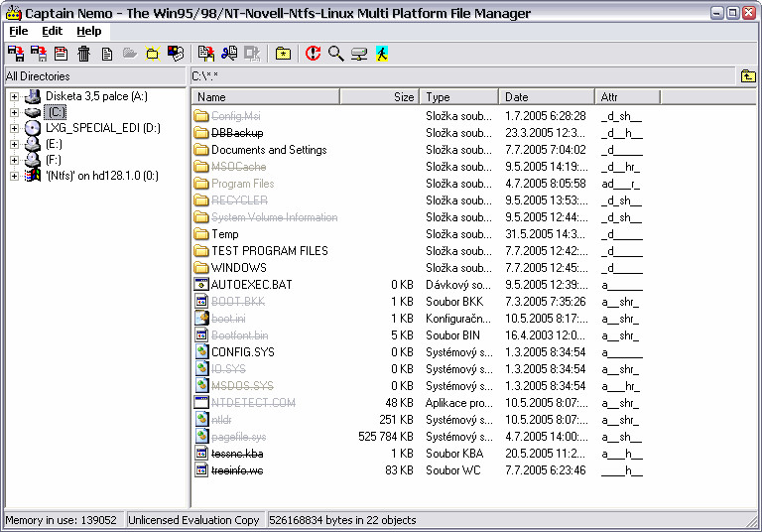Select the Temp folder row
This screenshot has width=762, height=532.
pos(225,234)
